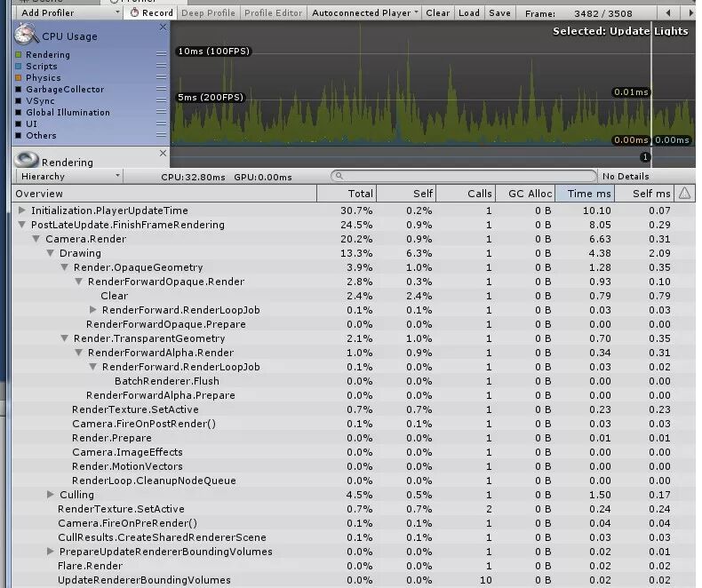This screenshot has height=588, width=702.
Task: Select the BatchRenderer.Flush row
Action: point(354,381)
